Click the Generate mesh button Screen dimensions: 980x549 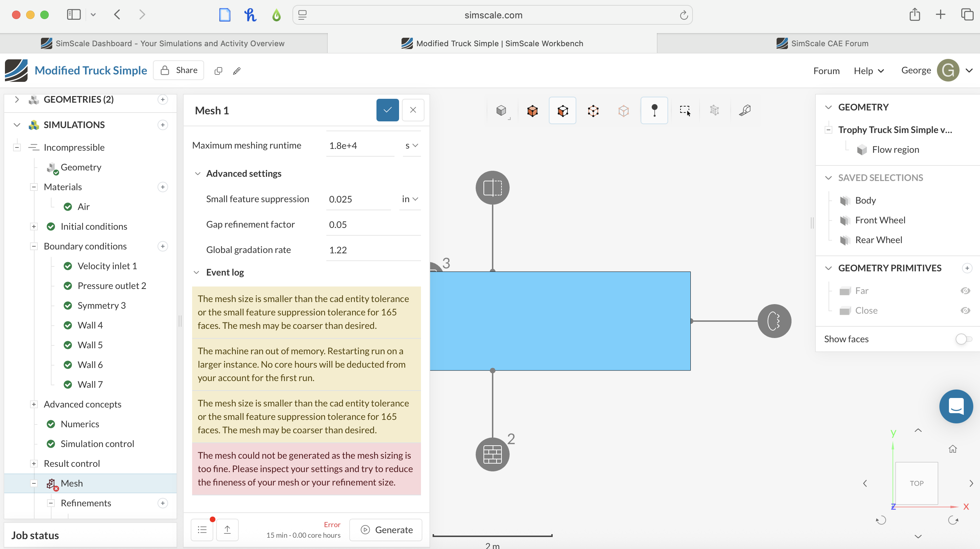point(386,530)
